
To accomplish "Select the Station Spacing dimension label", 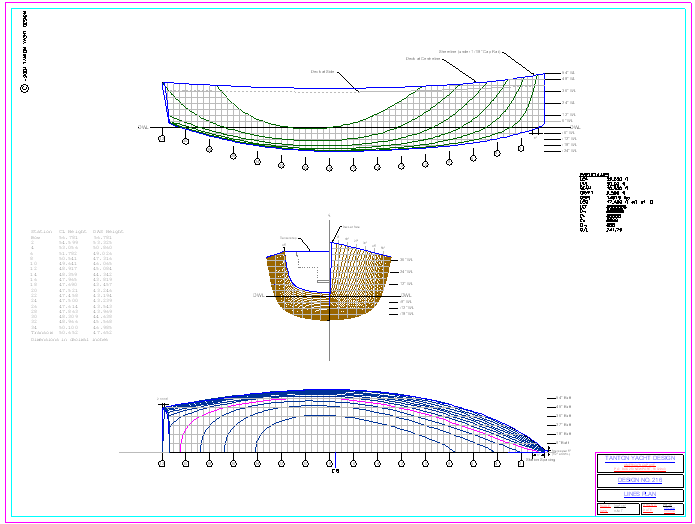I will coord(540,460).
